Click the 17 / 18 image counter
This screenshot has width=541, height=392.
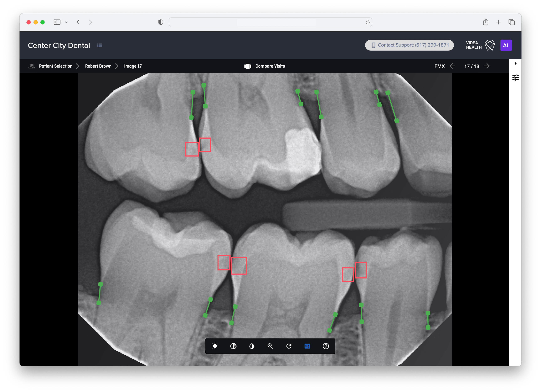point(472,66)
